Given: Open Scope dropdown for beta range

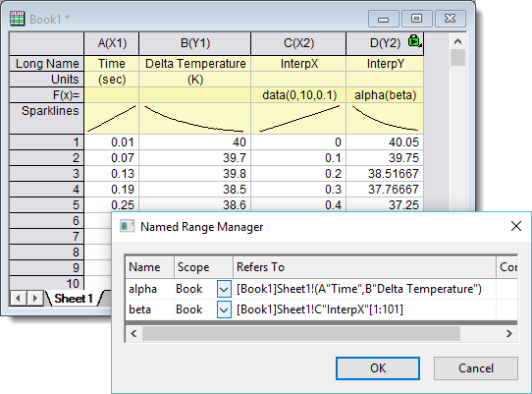Looking at the screenshot, I should tap(224, 310).
